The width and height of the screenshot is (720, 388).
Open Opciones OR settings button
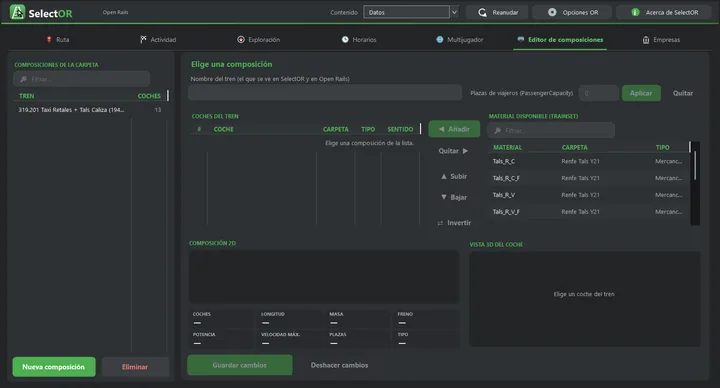coord(572,12)
